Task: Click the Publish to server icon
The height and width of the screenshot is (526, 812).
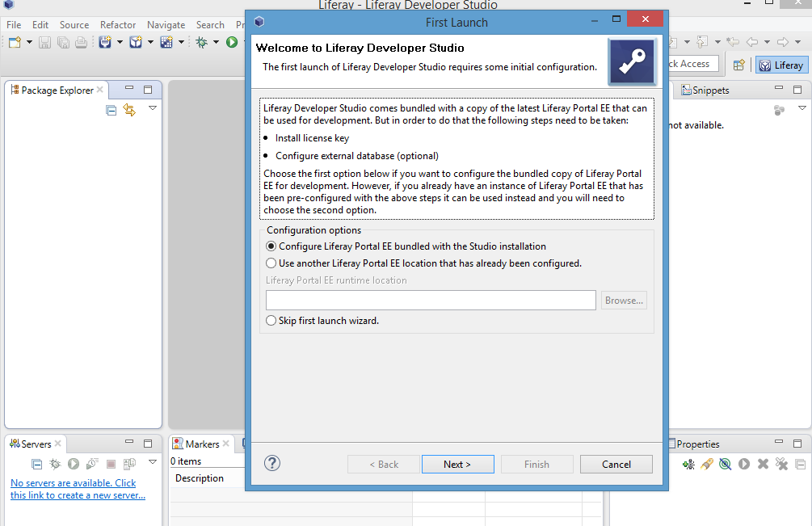Action: click(x=129, y=464)
